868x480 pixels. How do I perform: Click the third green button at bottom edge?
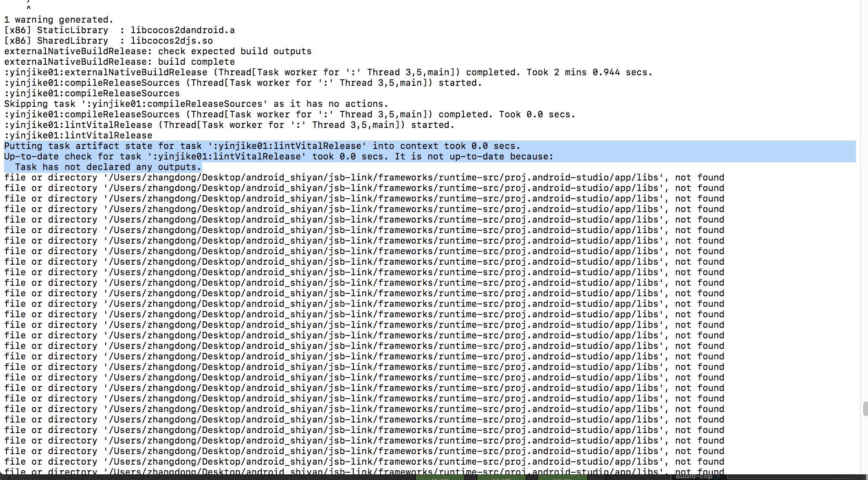[562, 478]
